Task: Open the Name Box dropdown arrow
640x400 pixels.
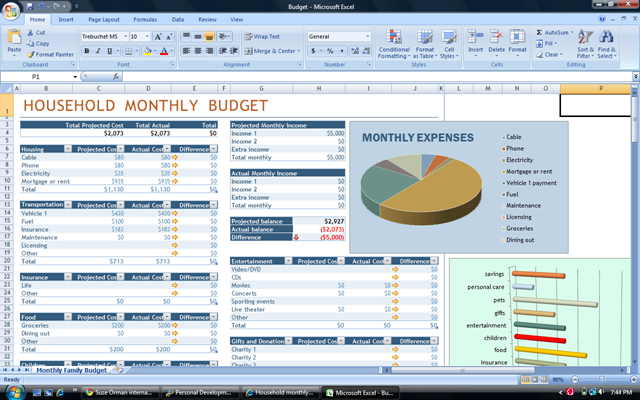Action: coord(75,77)
